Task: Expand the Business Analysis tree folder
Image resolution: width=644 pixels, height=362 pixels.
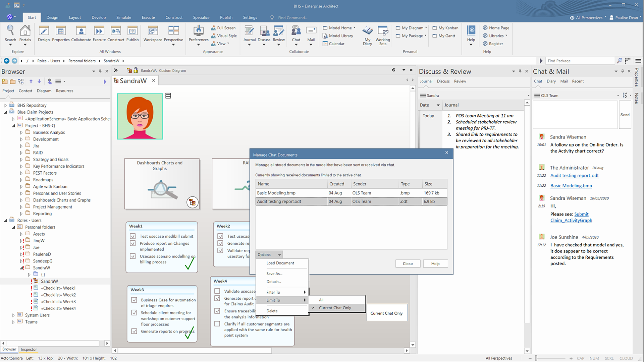Action: pyautogui.click(x=21, y=133)
